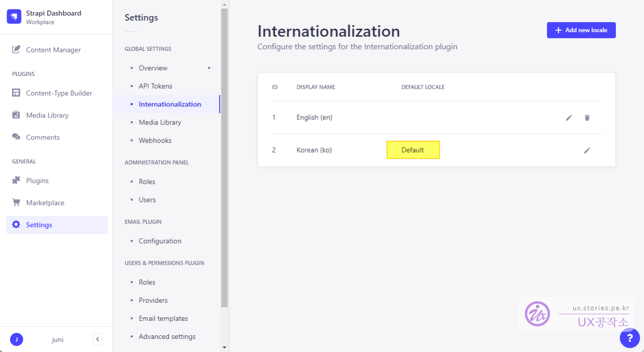
Task: Edit the Korean (ko) locale pencil icon
Action: click(x=587, y=150)
